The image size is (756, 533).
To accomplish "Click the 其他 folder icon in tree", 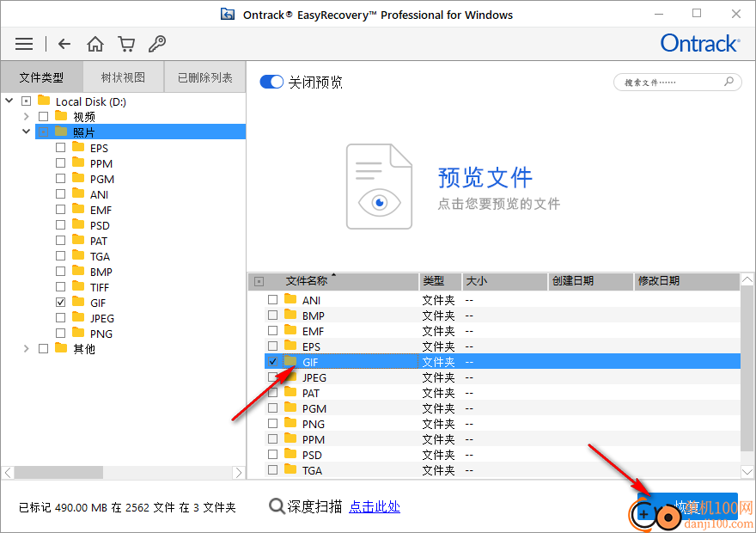I will click(x=61, y=348).
